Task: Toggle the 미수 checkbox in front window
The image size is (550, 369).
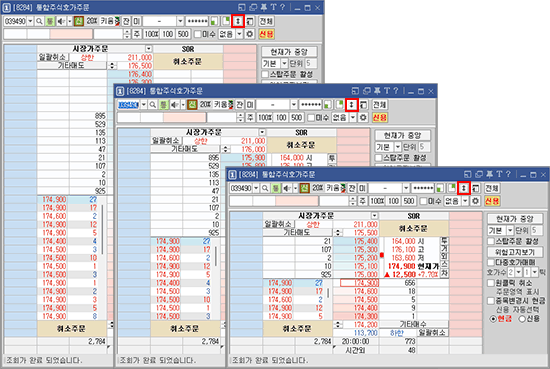Action: pyautogui.click(x=424, y=201)
